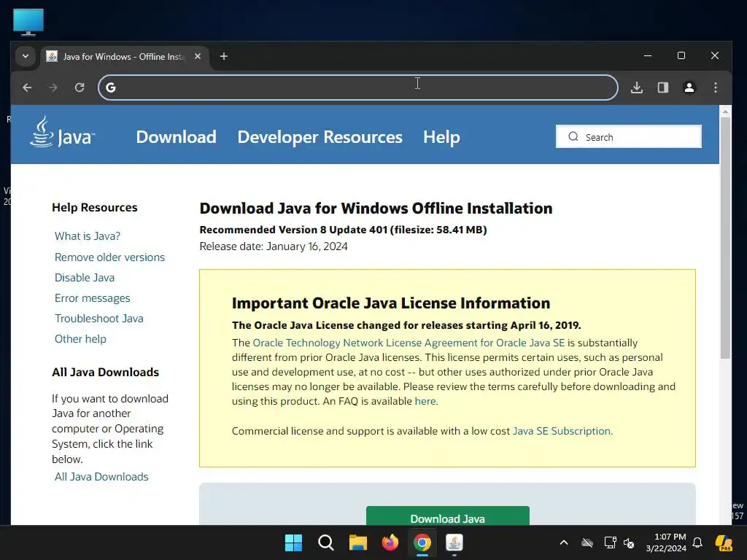
Task: Open taskbar clock showing 1:07 PM
Action: (x=666, y=542)
